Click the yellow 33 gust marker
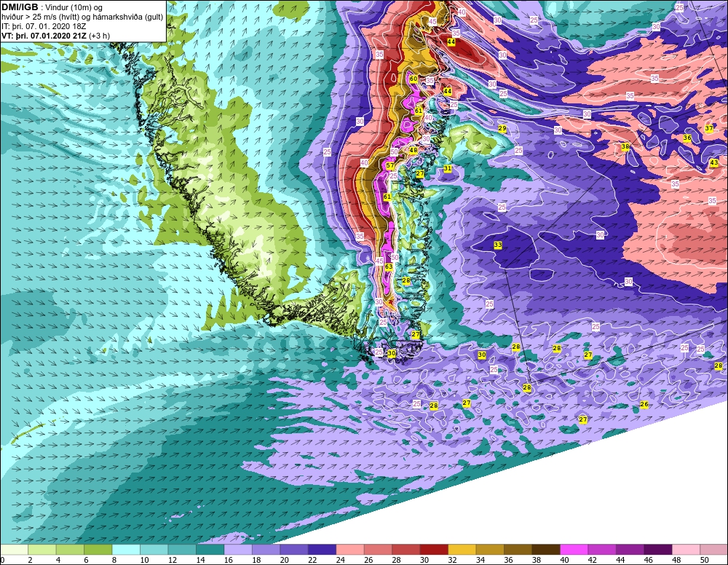 [498, 245]
